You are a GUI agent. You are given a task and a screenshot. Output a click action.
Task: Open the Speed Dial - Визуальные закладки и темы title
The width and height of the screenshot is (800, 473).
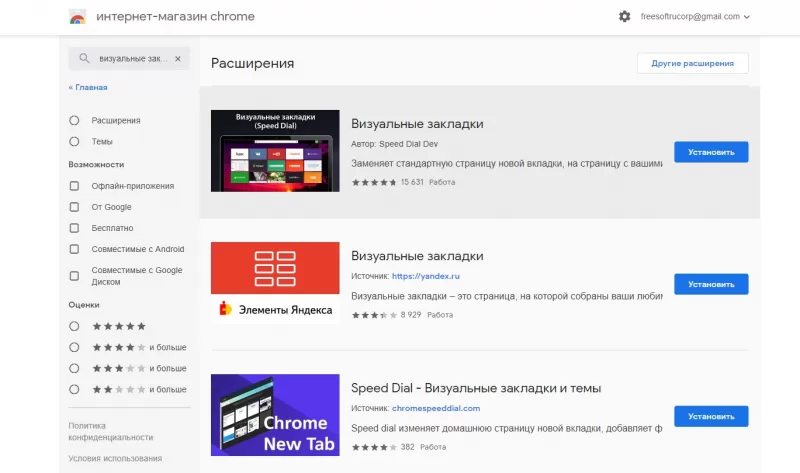pos(476,388)
